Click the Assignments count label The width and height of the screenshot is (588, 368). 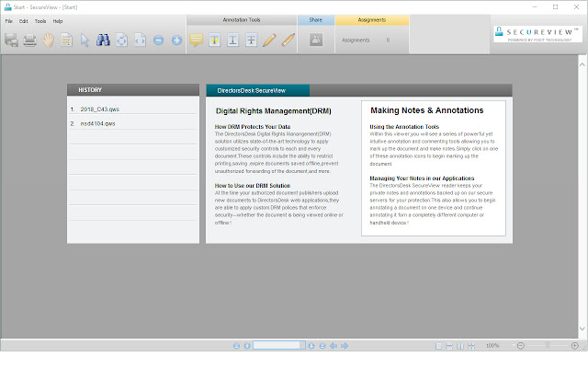[356, 40]
